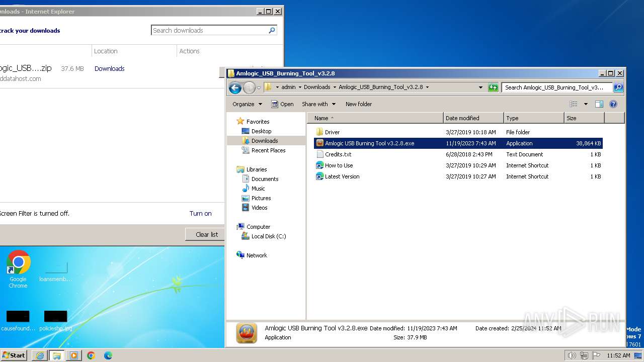Open Documents library in the sidebar
The height and width of the screenshot is (362, 644).
(x=265, y=179)
